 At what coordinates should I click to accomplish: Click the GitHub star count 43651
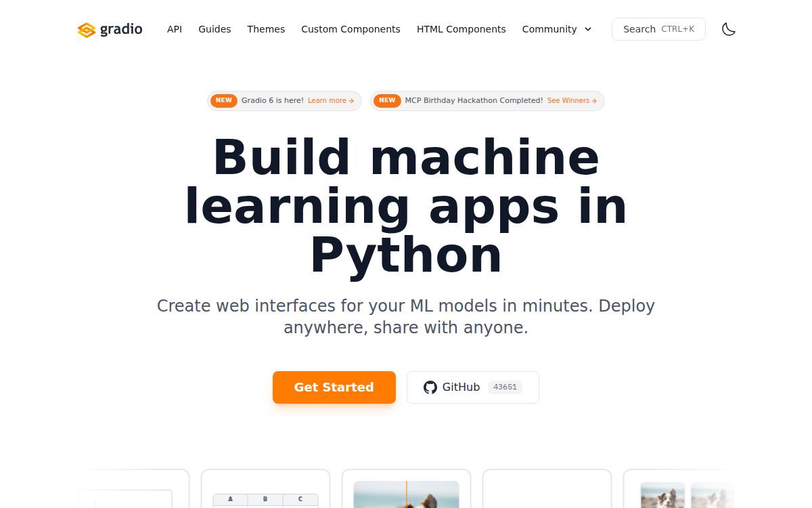click(x=505, y=387)
